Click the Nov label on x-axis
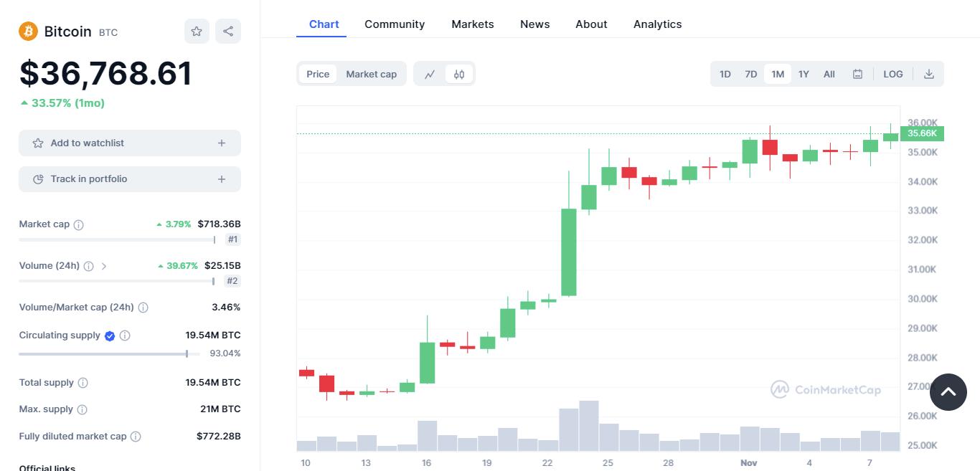The height and width of the screenshot is (471, 980). click(749, 463)
